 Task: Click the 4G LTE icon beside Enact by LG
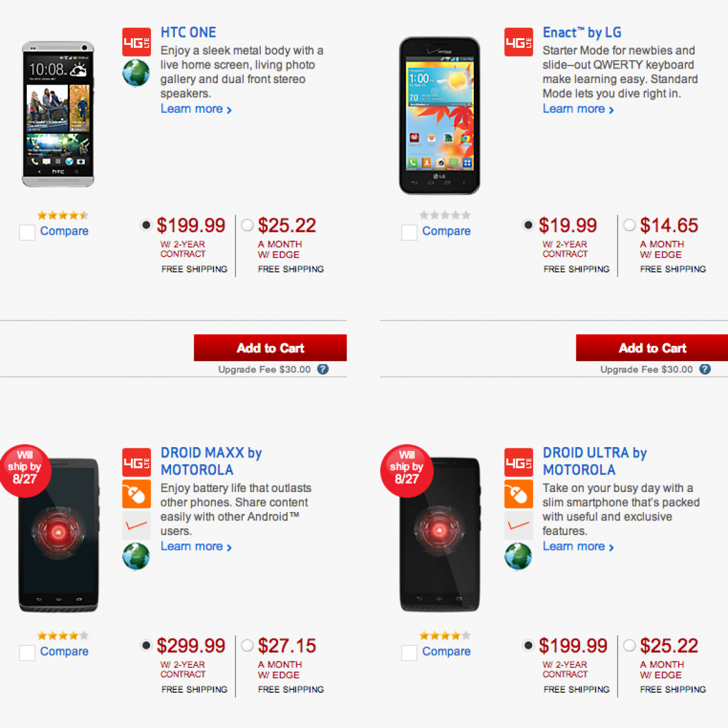(x=519, y=42)
